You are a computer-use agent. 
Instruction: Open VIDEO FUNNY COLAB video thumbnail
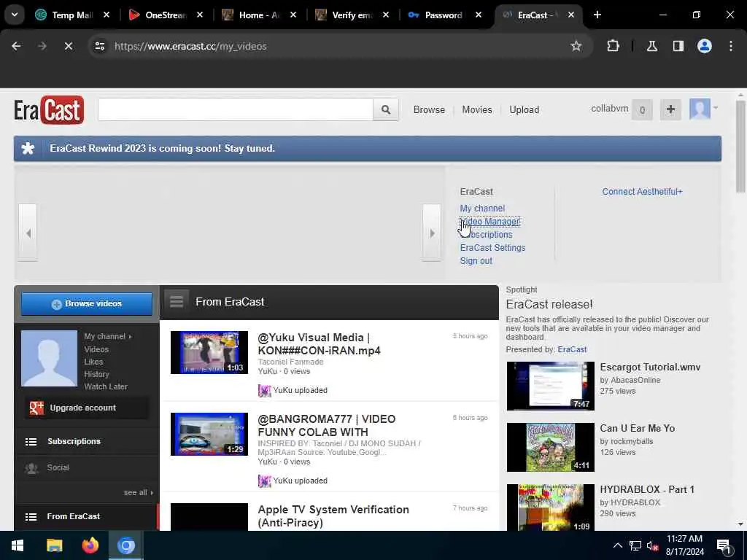coord(209,435)
